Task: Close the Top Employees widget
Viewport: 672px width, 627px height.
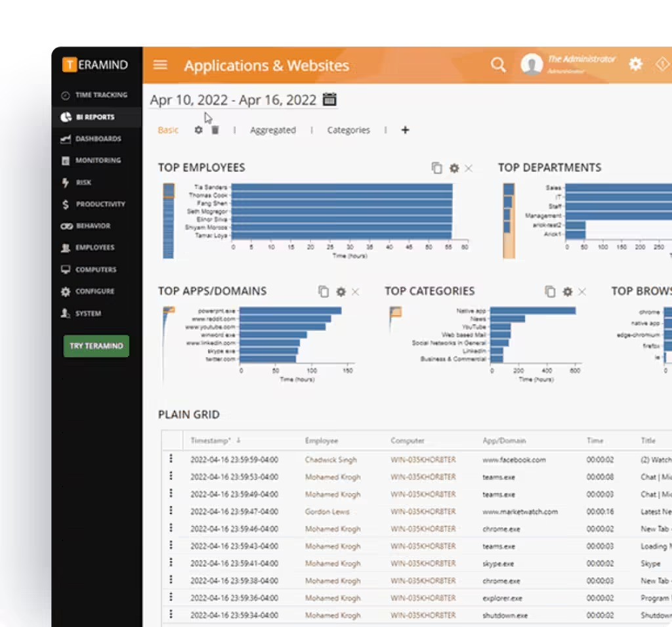Action: click(x=469, y=168)
